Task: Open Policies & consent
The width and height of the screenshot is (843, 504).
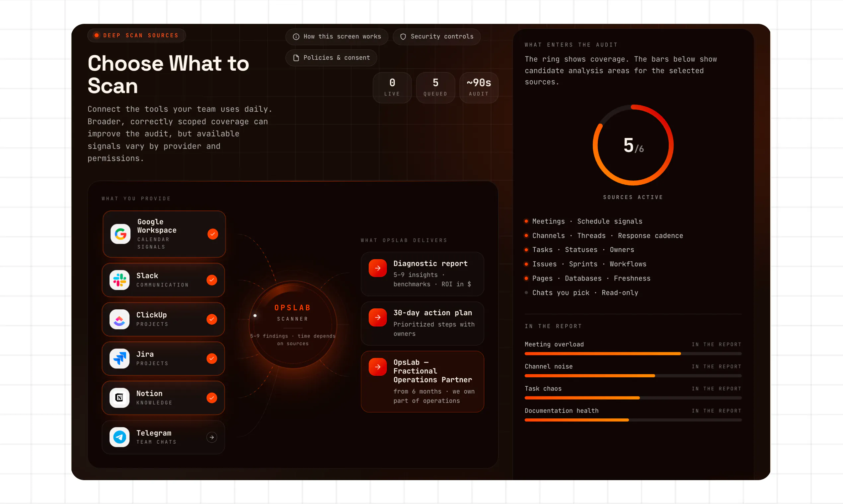Action: pos(332,58)
